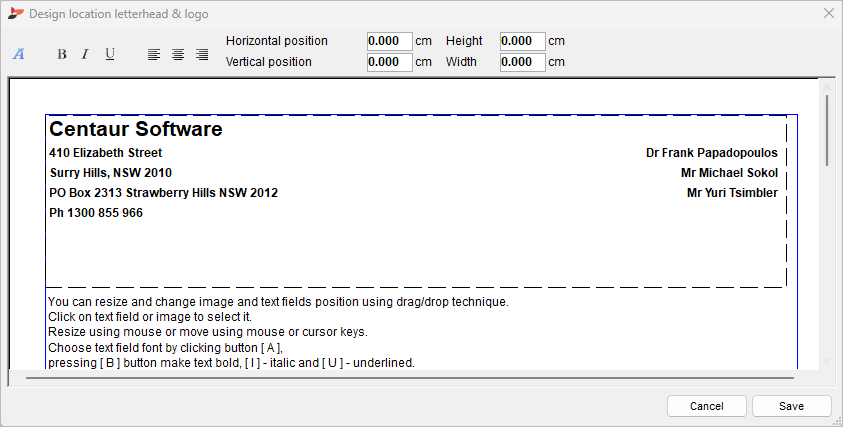Click the Vertical position input field
The height and width of the screenshot is (427, 843).
[x=390, y=62]
